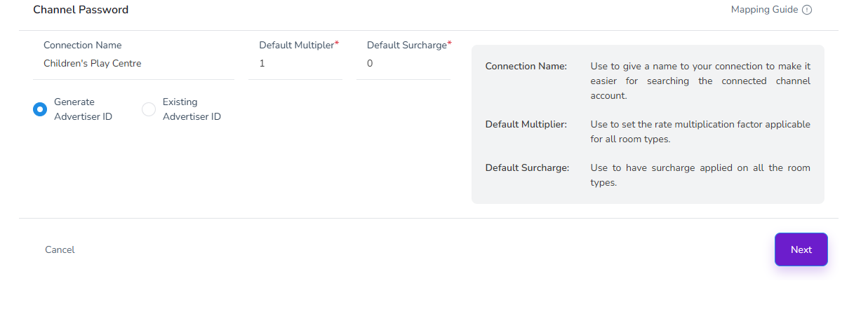Click the purple Next button

coord(801,249)
